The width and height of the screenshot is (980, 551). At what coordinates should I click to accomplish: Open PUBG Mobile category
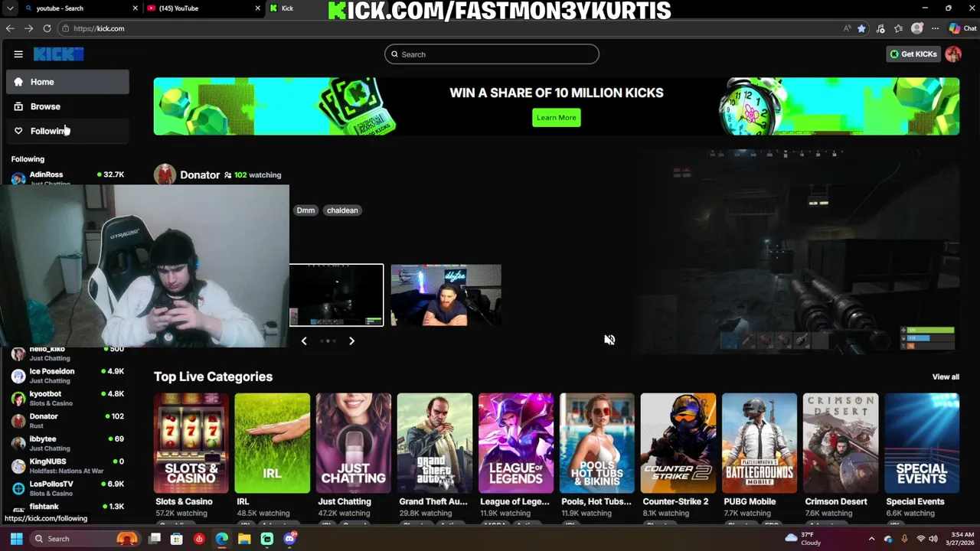(759, 443)
